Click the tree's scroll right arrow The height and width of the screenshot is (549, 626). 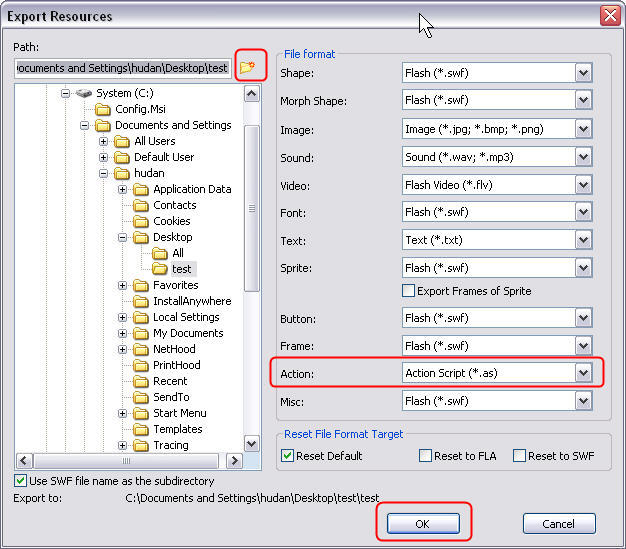[x=235, y=461]
